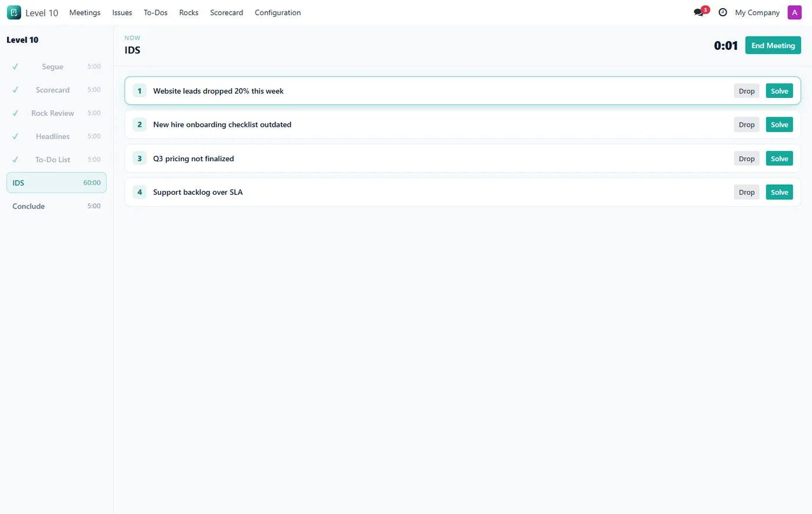Solve the Support backlog issue
Viewport: 812px width, 514px height.
pyautogui.click(x=779, y=192)
